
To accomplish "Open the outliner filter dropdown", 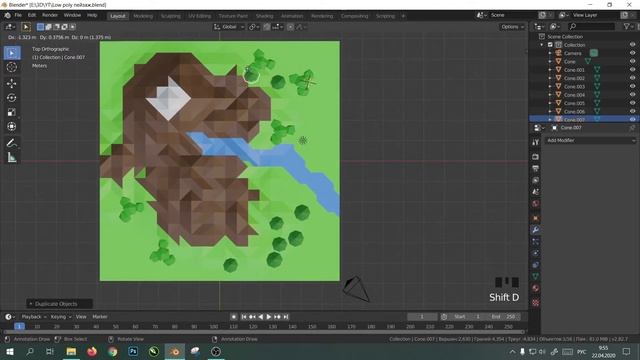I will (629, 27).
